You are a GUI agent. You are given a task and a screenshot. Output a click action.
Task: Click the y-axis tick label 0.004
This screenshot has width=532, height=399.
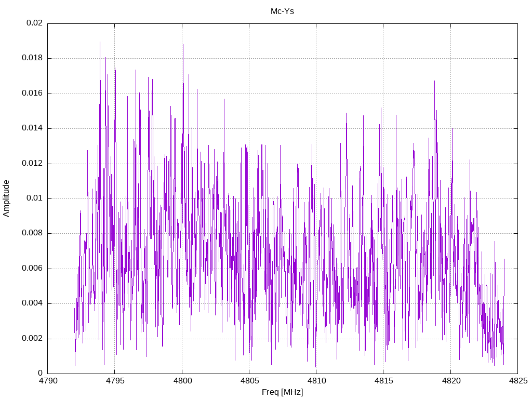click(32, 303)
